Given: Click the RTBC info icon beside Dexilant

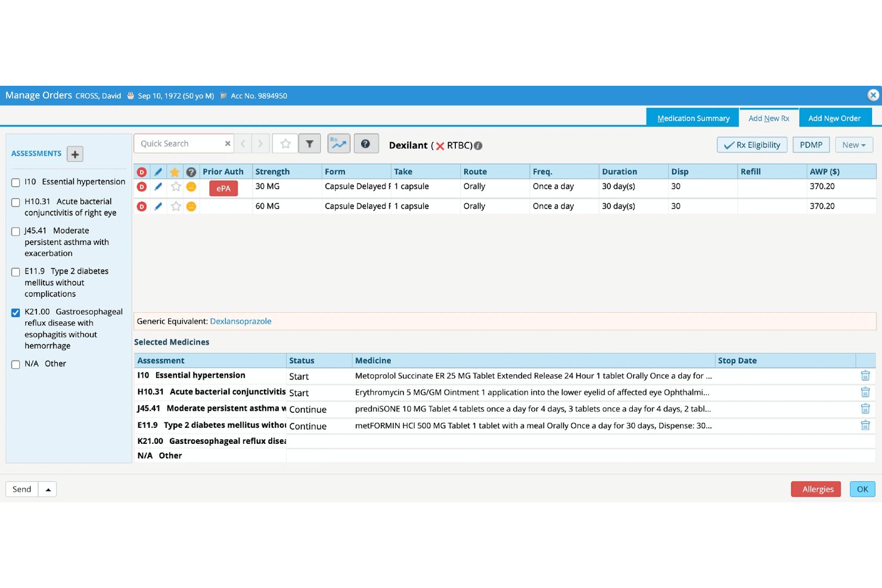Looking at the screenshot, I should click(x=478, y=145).
